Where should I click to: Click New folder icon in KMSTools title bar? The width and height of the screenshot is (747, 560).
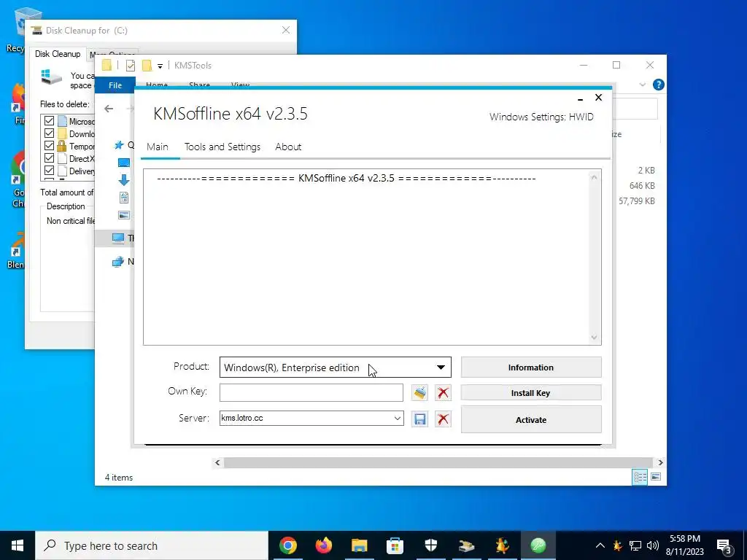click(147, 66)
